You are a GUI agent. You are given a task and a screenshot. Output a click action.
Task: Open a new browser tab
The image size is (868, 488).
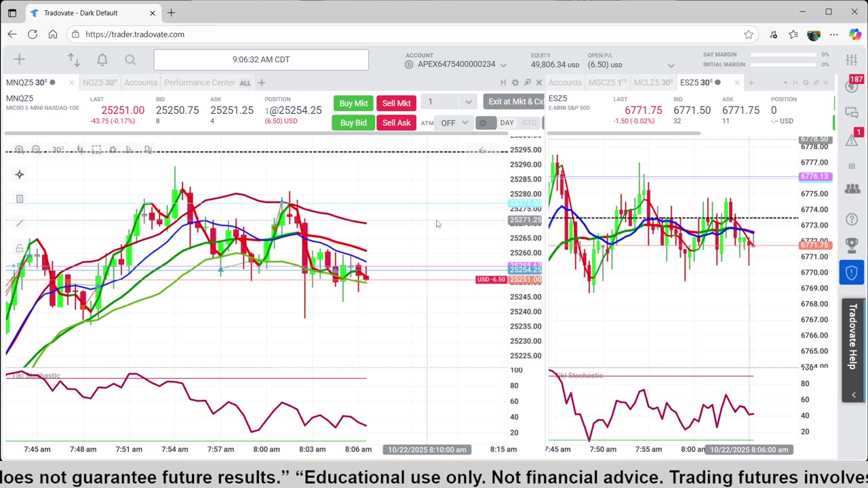tap(171, 12)
